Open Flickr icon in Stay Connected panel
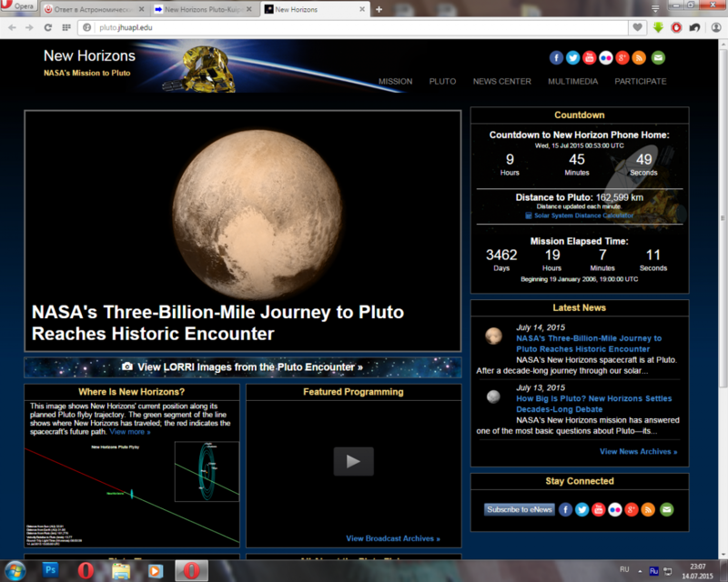 tap(615, 509)
